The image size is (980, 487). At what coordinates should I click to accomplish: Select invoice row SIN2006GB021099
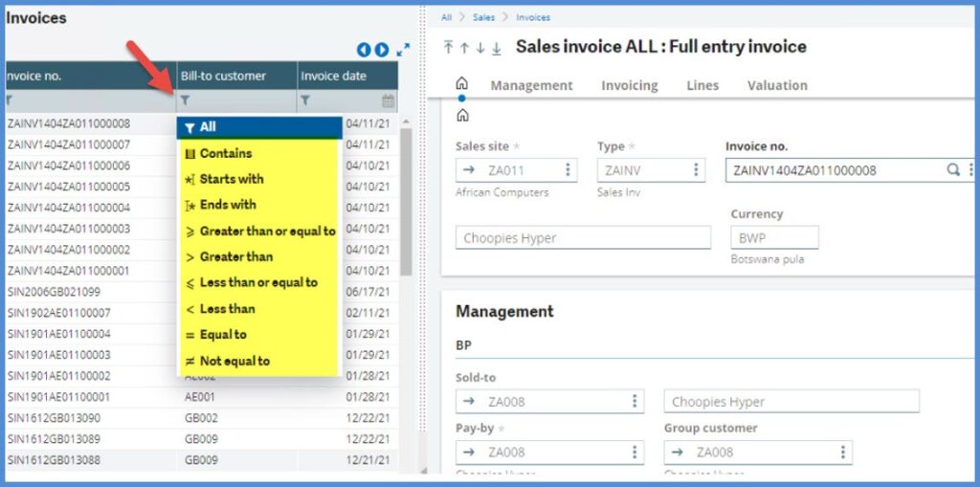[x=54, y=292]
